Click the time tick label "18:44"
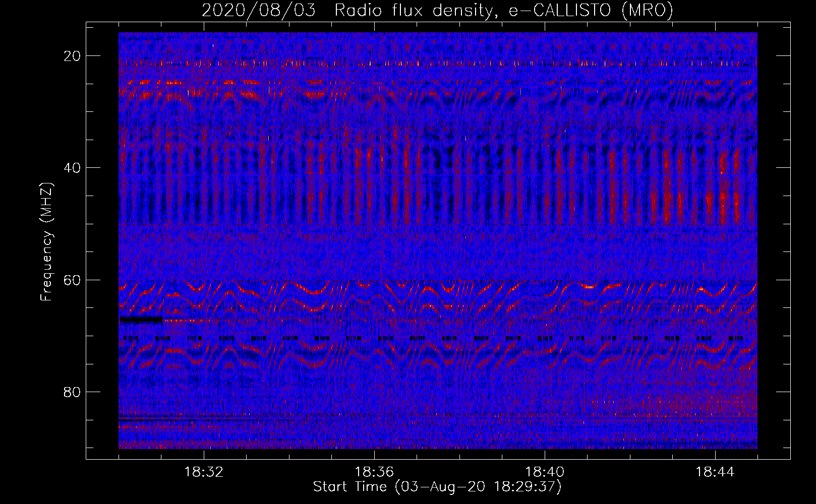Screen dimensions: 816x504 pyautogui.click(x=715, y=472)
